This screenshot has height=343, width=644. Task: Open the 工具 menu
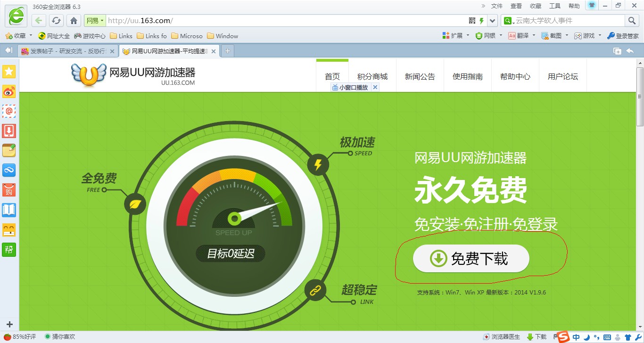(555, 6)
